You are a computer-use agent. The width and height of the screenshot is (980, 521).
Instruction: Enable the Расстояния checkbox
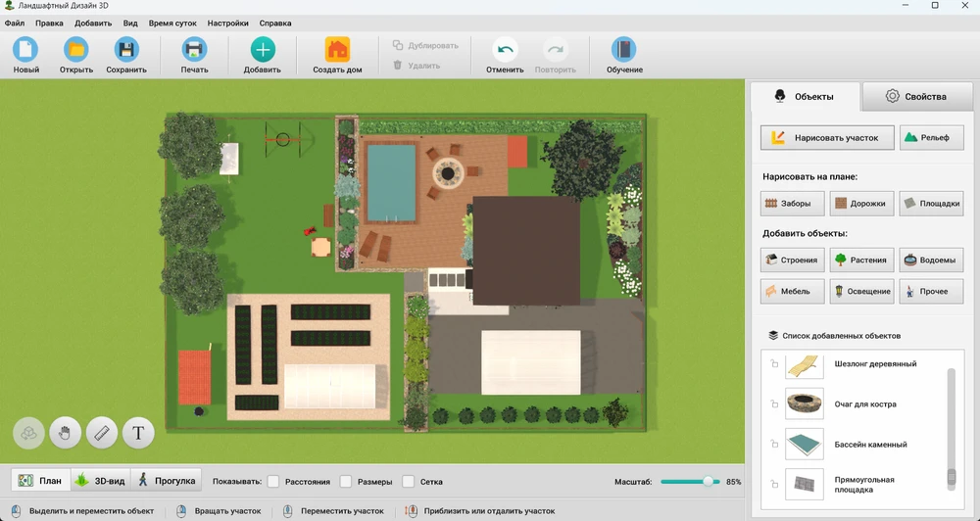click(x=273, y=482)
